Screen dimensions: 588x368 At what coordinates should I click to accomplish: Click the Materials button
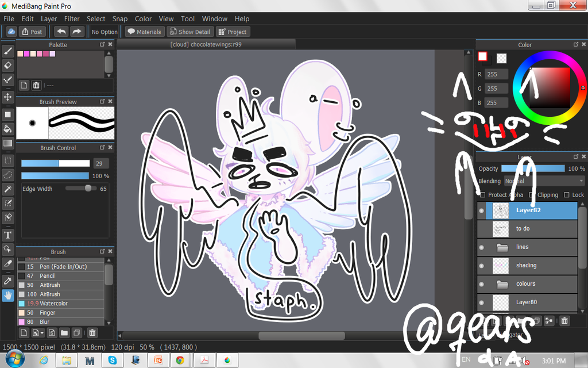pyautogui.click(x=145, y=32)
